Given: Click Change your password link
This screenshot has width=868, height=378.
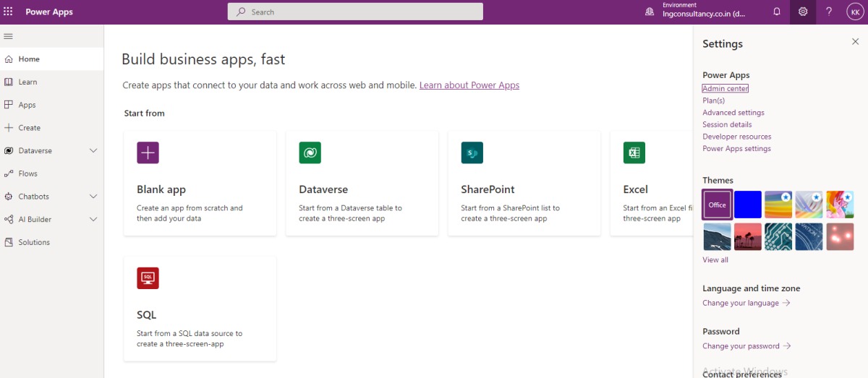Looking at the screenshot, I should (x=746, y=345).
